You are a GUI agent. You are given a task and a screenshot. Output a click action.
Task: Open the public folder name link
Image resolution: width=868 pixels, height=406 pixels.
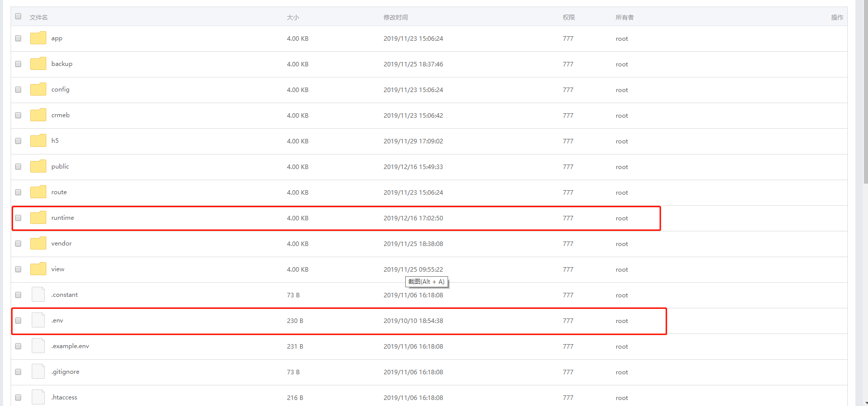click(x=60, y=167)
